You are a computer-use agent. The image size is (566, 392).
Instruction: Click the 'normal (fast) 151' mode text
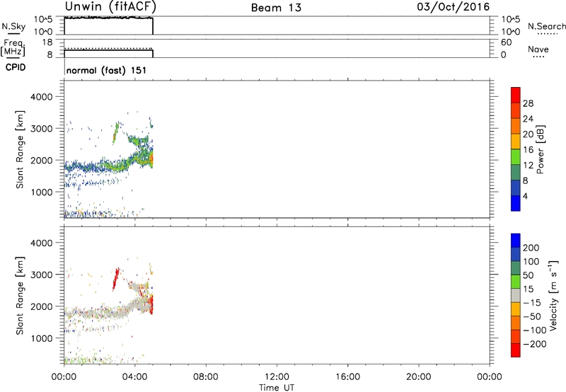[107, 70]
